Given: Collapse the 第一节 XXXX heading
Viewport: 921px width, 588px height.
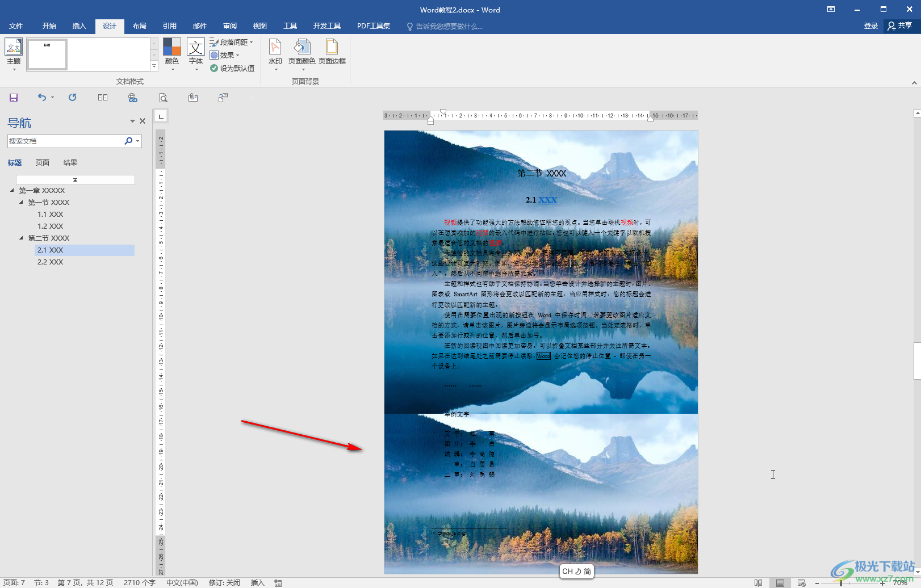Looking at the screenshot, I should [22, 202].
